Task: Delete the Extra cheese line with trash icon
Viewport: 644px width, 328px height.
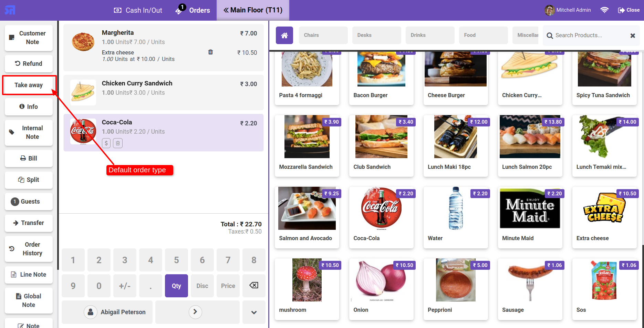Action: [x=210, y=52]
